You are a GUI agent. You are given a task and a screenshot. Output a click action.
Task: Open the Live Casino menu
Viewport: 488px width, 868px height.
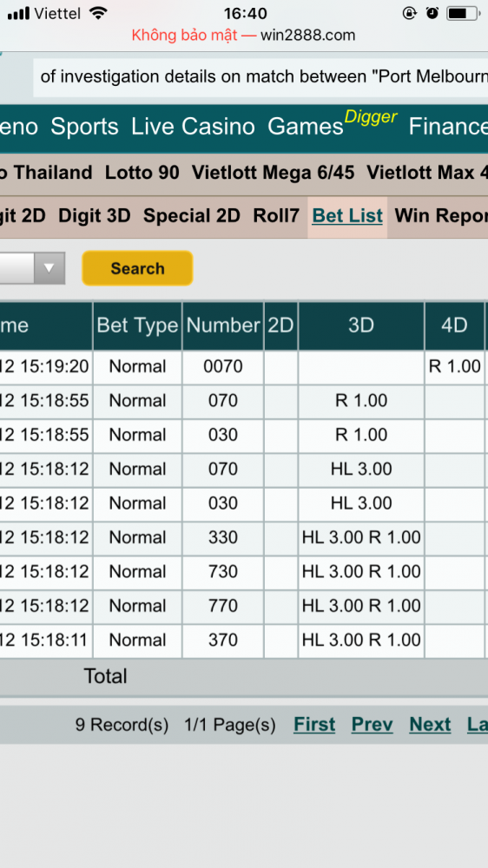click(x=193, y=127)
